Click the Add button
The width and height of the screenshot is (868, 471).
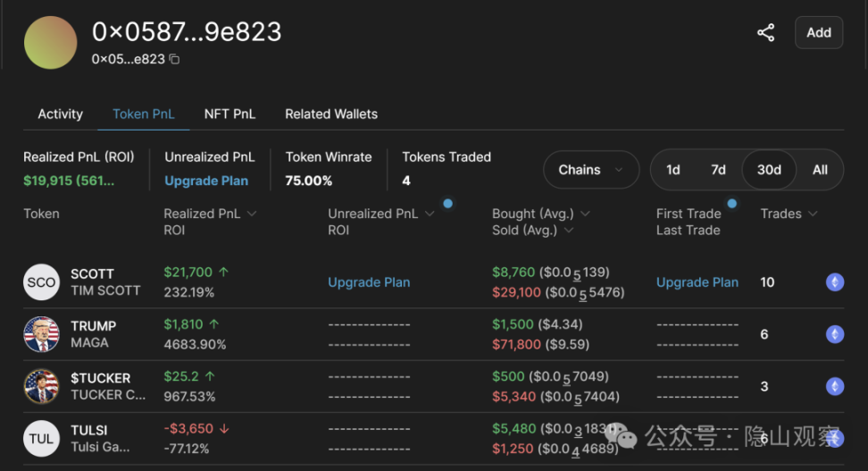pyautogui.click(x=819, y=33)
